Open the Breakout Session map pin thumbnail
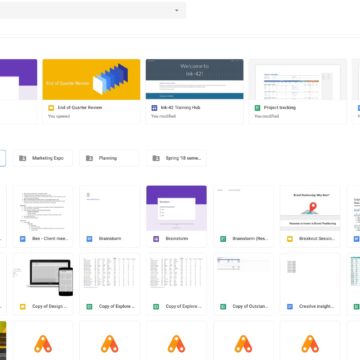 pos(310,208)
